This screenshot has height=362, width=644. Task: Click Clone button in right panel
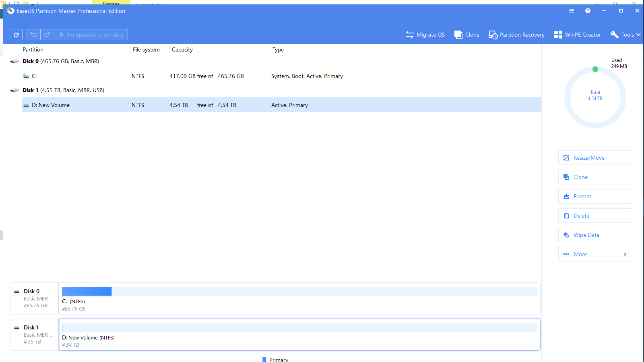595,177
